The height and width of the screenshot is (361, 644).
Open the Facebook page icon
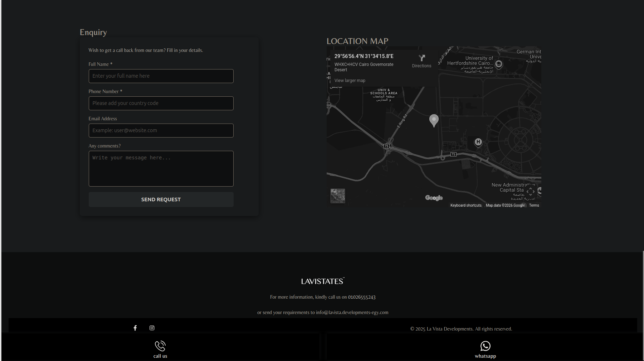pos(135,328)
